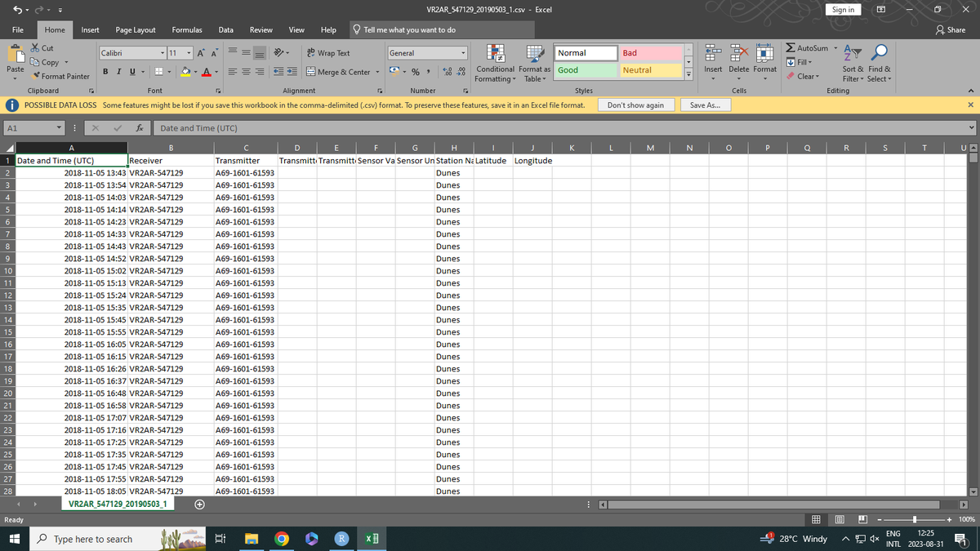Open the Name Box dropdown
Screen dimensions: 980x551
click(x=60, y=128)
